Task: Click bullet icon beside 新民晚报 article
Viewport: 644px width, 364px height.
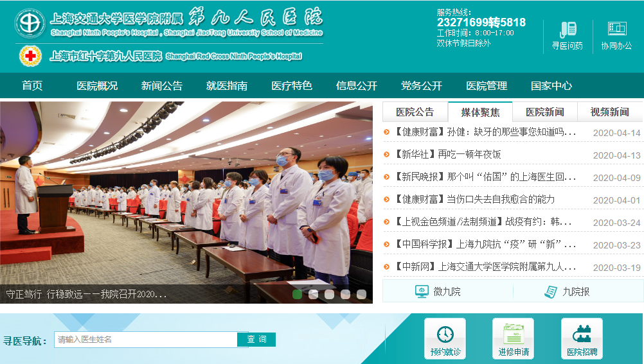Action: click(386, 177)
